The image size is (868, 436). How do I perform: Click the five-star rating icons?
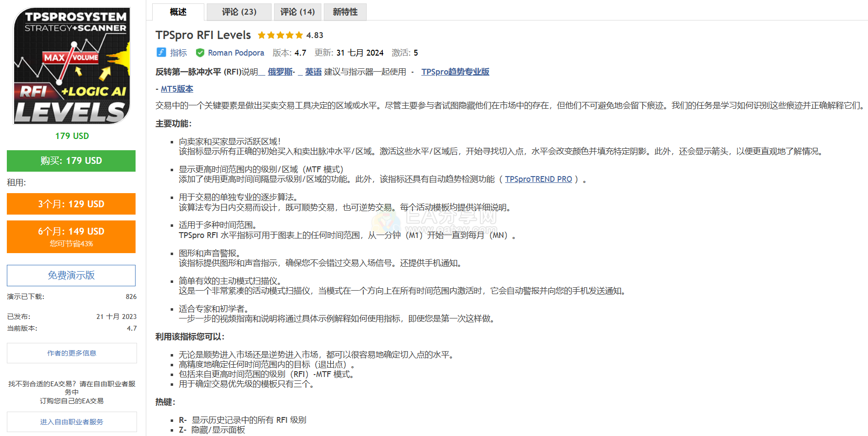tap(280, 35)
